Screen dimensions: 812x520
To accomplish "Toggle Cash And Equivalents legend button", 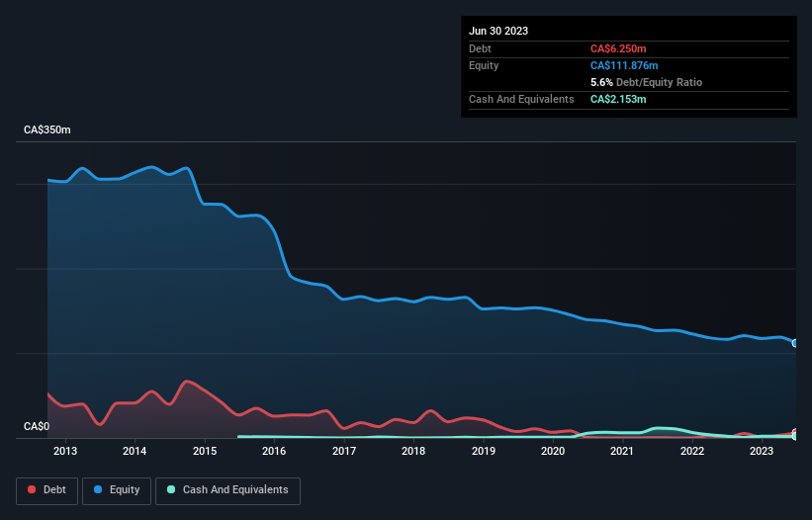I will pyautogui.click(x=227, y=490).
